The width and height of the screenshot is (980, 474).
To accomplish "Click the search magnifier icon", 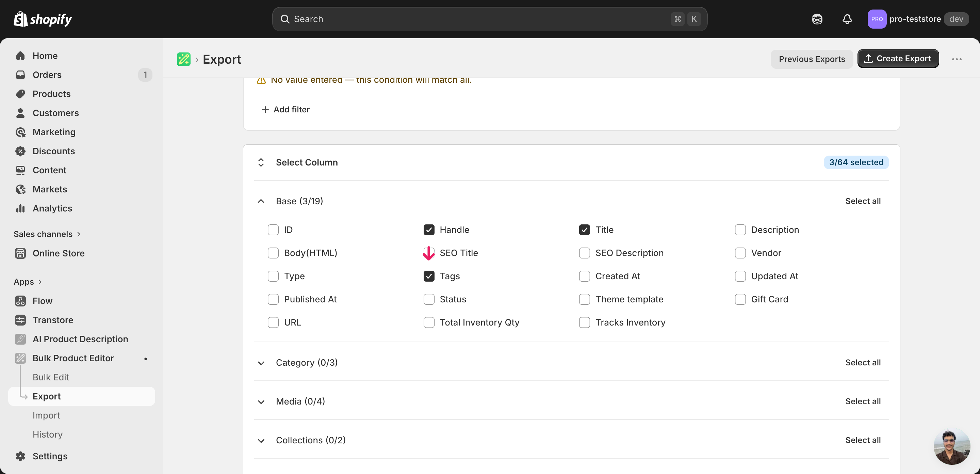I will pyautogui.click(x=285, y=19).
